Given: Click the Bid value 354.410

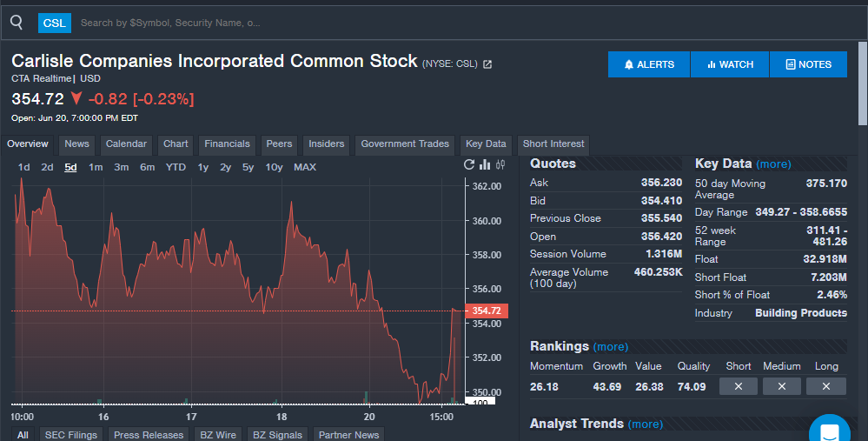Looking at the screenshot, I should (661, 201).
